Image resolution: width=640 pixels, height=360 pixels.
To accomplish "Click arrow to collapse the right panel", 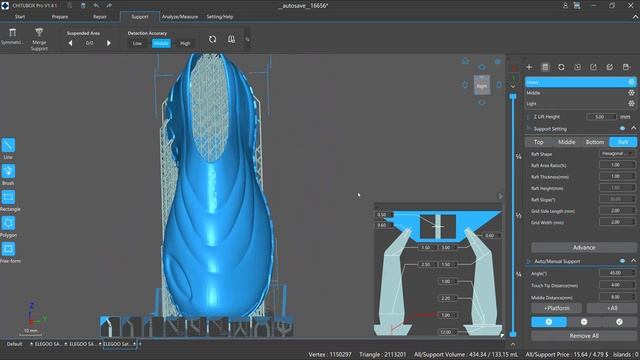I will coord(501,196).
